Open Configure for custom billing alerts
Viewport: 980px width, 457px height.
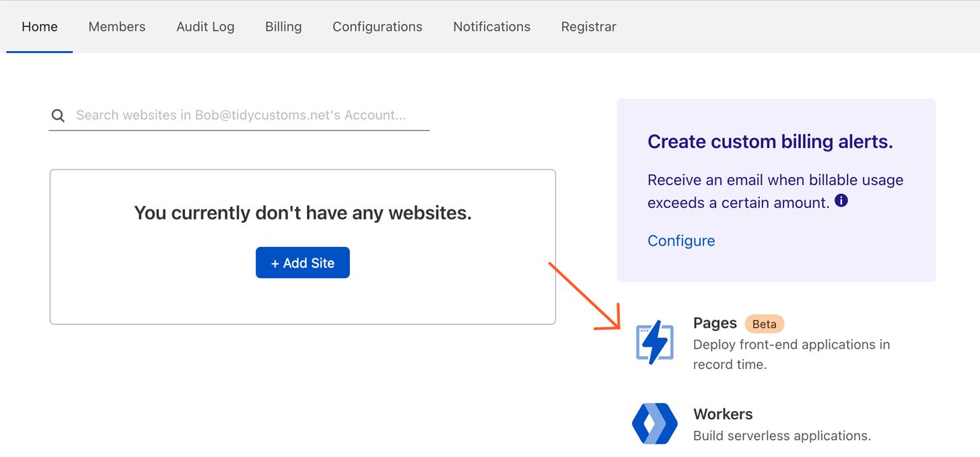click(680, 240)
